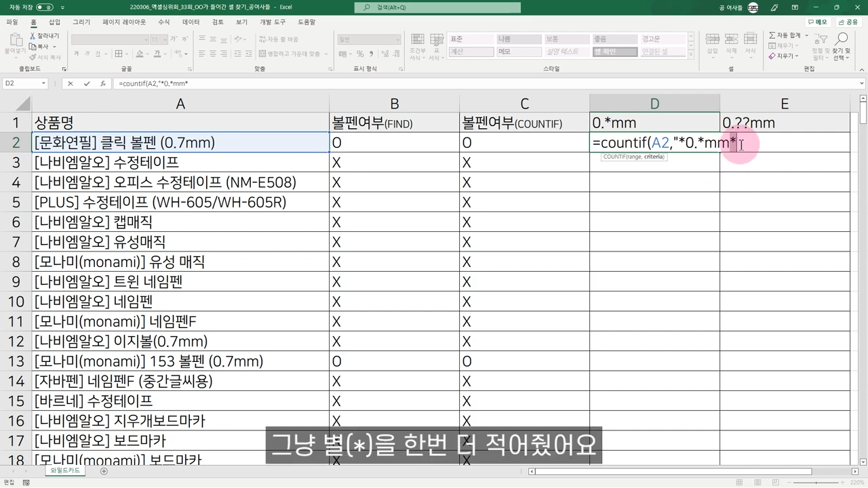Click the AutoSum (자동 합계) sigma icon

pos(772,35)
